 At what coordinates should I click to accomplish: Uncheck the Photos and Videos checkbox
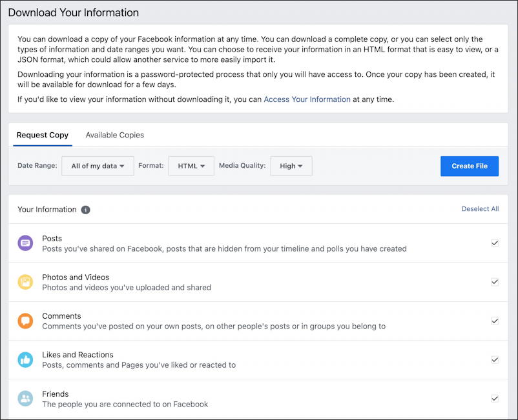(x=495, y=282)
